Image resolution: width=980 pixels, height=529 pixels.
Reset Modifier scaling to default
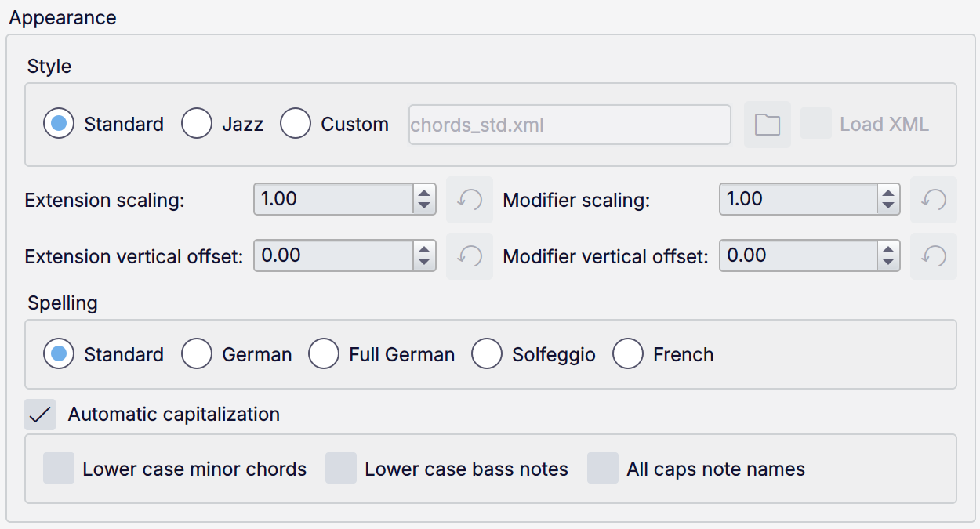[934, 200]
